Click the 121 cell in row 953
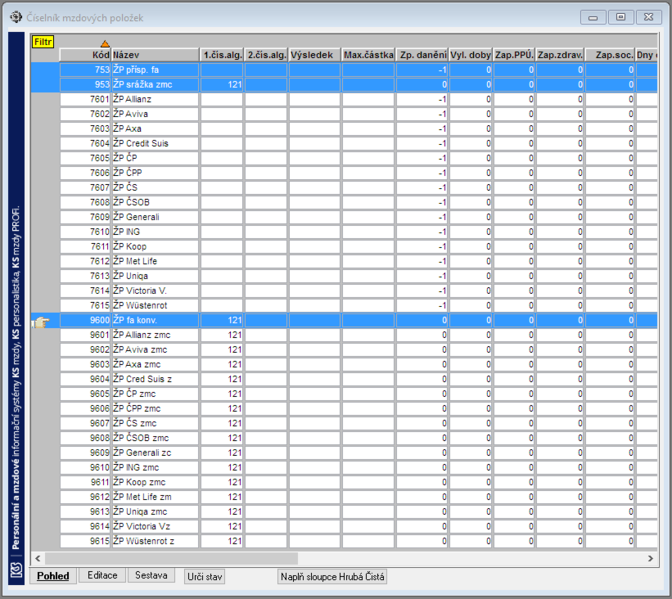This screenshot has height=599, width=672. point(222,84)
